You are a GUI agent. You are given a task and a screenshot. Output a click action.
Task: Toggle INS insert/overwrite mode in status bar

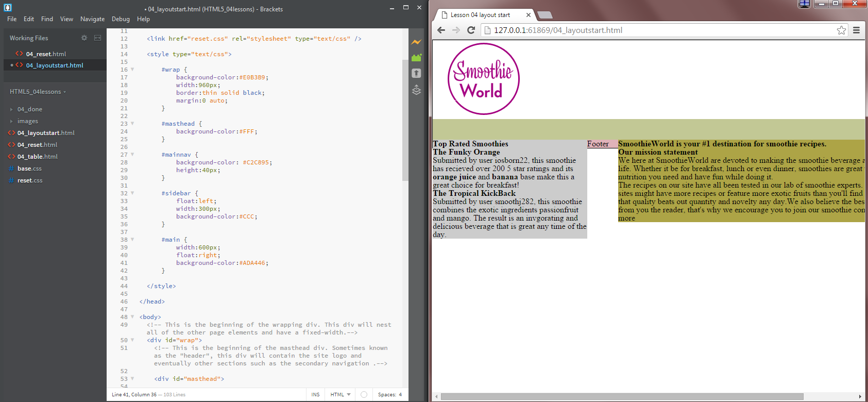[x=315, y=395]
